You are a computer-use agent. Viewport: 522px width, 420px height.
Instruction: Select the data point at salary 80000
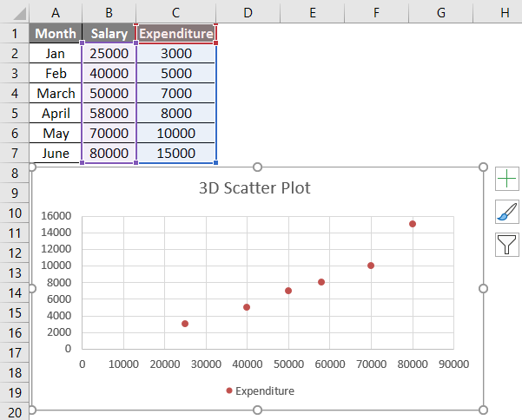pyautogui.click(x=413, y=224)
